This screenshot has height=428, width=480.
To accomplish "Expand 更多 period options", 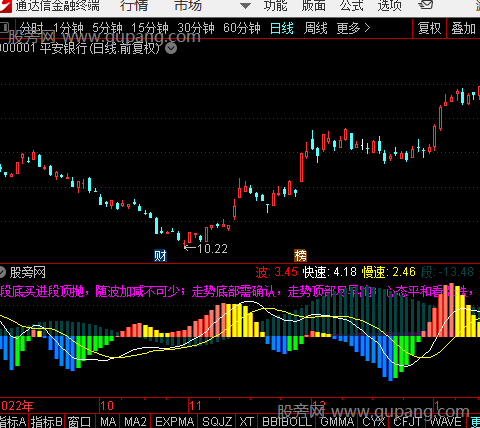I will [353, 28].
